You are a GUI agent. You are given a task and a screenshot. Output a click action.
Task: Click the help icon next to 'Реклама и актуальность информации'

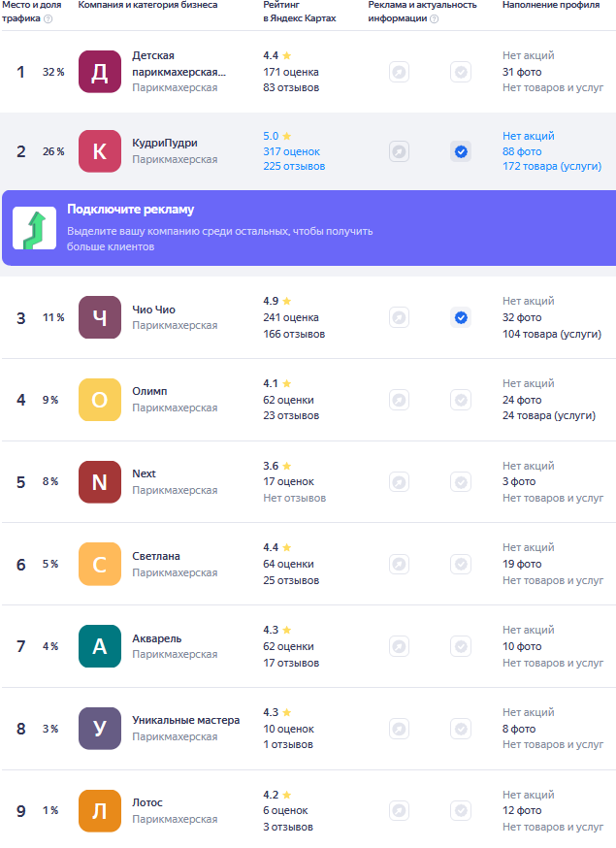[434, 19]
